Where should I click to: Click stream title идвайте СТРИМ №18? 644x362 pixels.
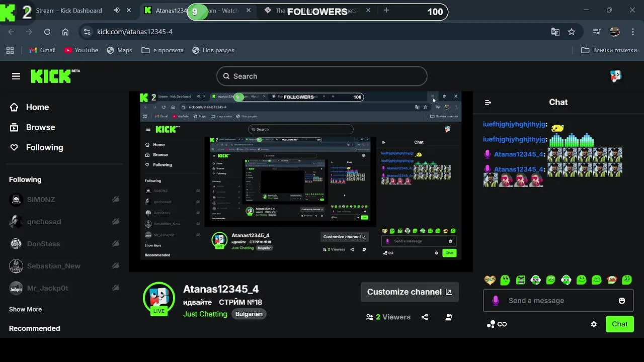pyautogui.click(x=222, y=302)
